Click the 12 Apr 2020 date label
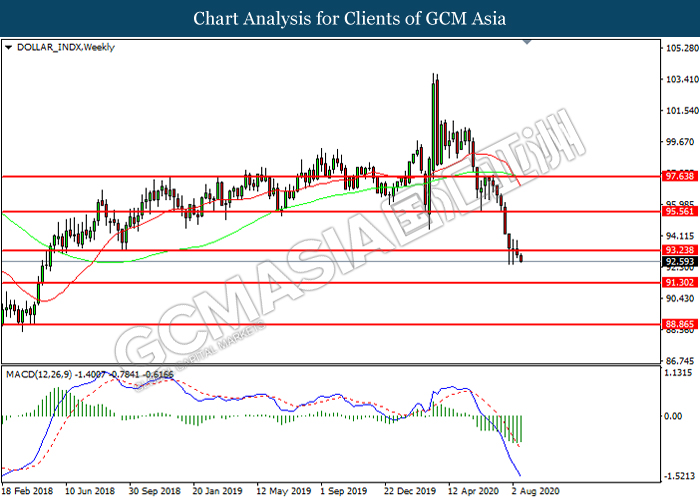This screenshot has width=700, height=500. [x=473, y=491]
